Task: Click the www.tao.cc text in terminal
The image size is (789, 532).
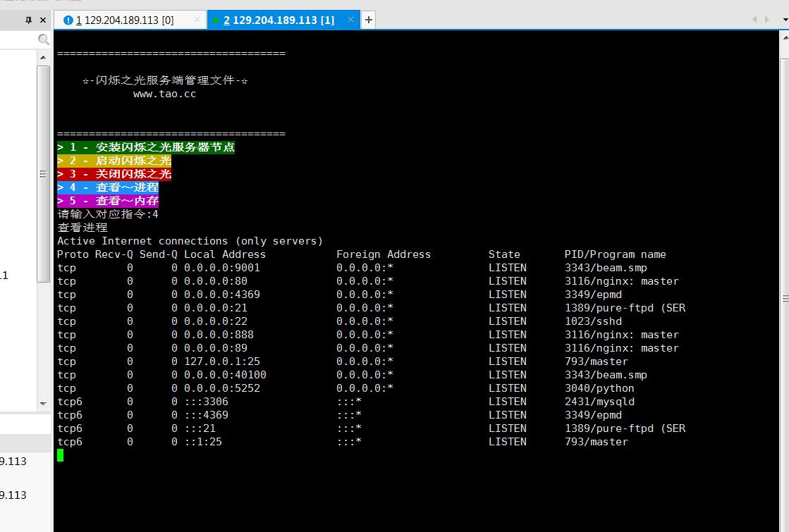Action: [x=164, y=94]
